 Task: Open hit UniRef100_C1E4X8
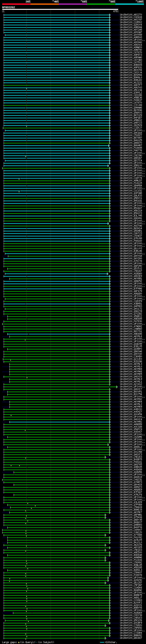131,17
